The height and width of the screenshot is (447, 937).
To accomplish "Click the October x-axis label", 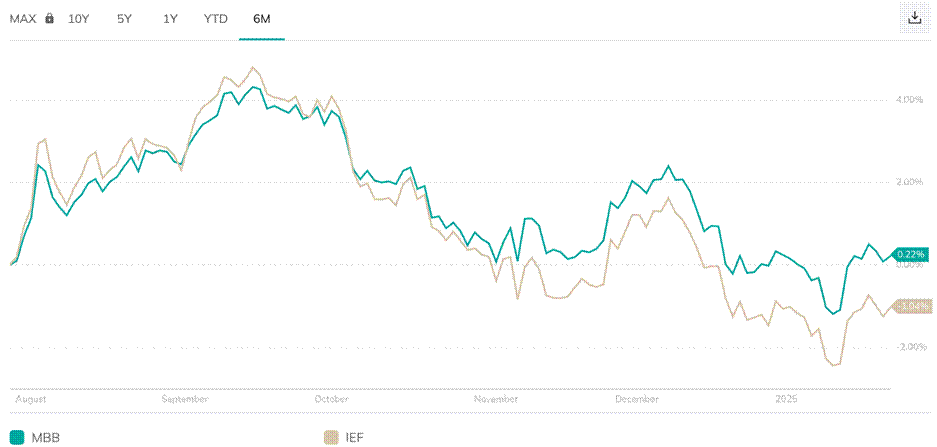I will [331, 398].
